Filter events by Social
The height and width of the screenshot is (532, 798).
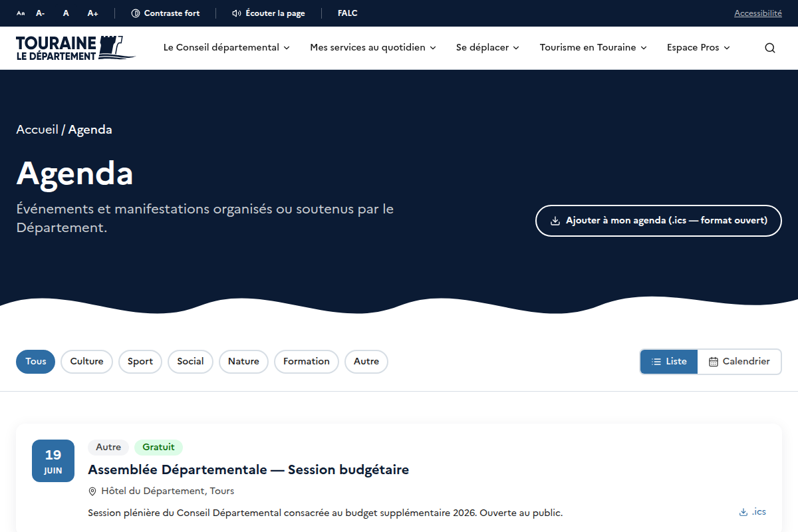(190, 362)
